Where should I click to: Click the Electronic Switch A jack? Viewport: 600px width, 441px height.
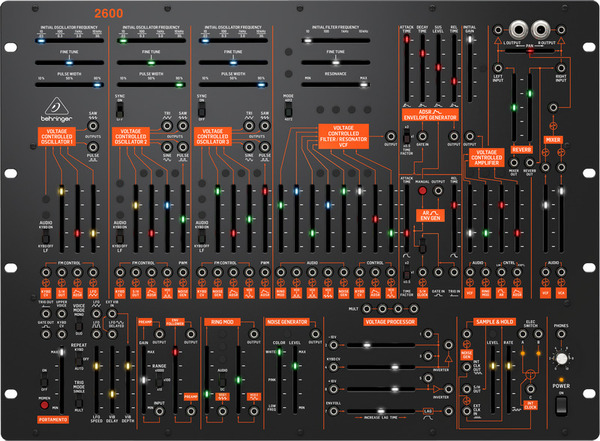(522, 334)
